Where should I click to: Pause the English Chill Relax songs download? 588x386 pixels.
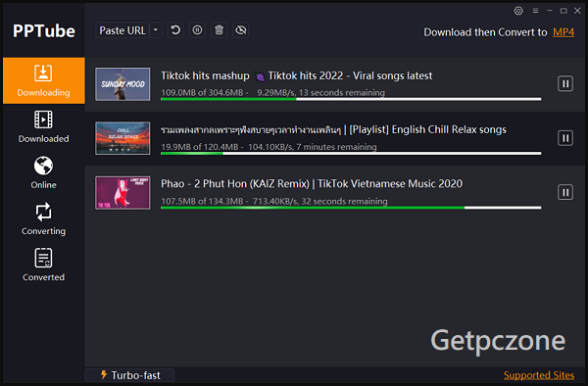click(565, 138)
